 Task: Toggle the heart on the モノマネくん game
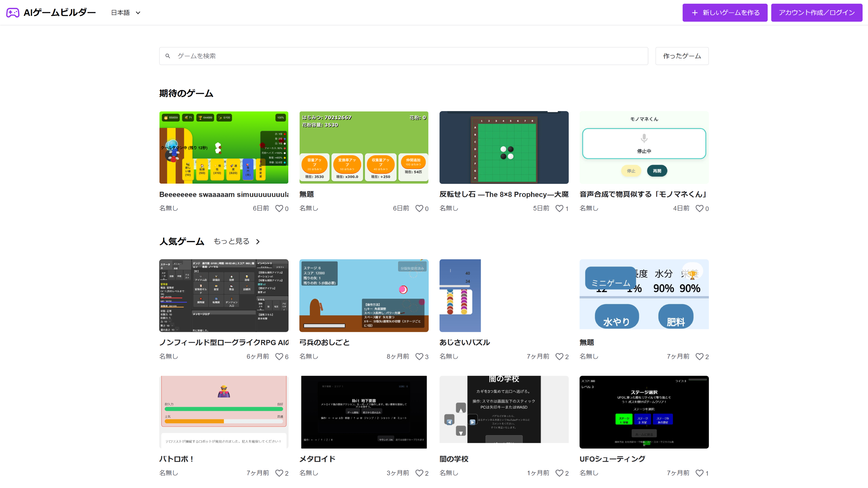pyautogui.click(x=699, y=209)
